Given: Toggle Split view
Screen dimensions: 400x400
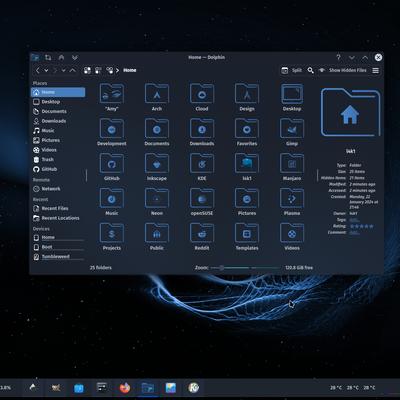Looking at the screenshot, I should tap(292, 70).
